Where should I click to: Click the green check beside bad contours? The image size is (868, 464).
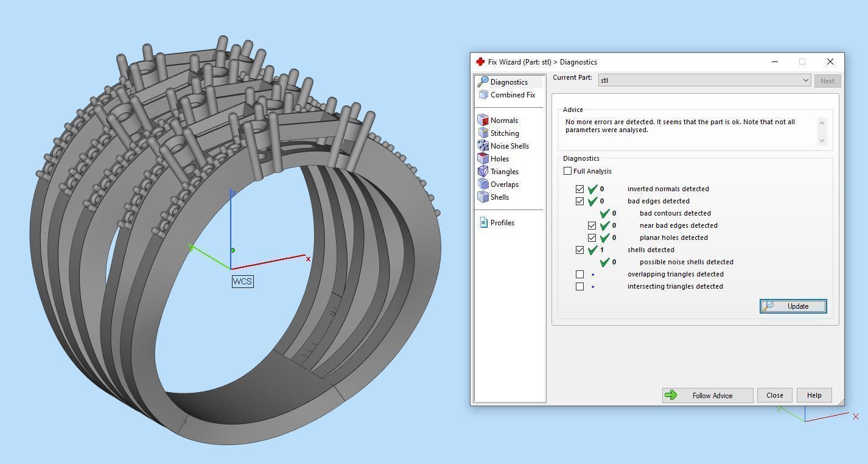pos(604,213)
